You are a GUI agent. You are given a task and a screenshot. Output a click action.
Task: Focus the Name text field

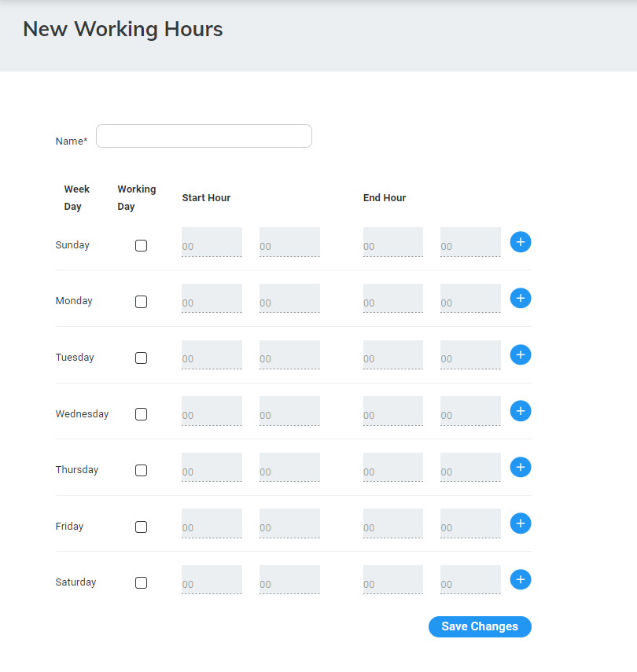coord(204,136)
